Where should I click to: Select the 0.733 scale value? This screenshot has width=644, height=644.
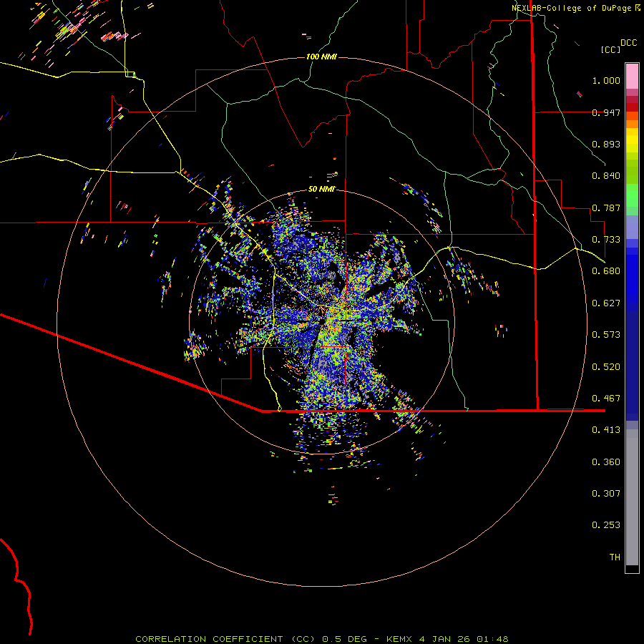click(x=606, y=240)
